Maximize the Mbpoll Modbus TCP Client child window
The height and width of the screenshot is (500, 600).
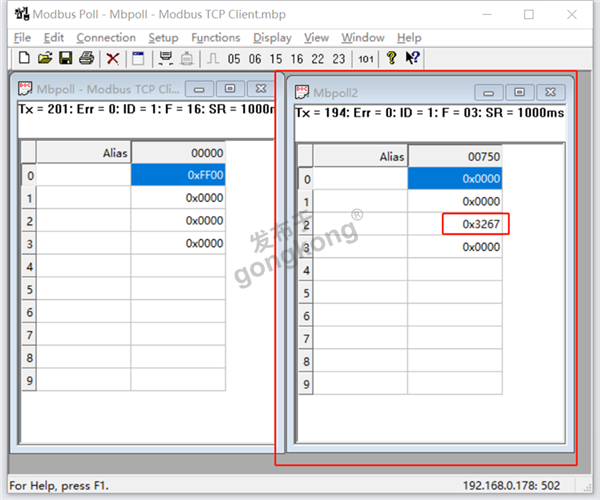pos(230,89)
